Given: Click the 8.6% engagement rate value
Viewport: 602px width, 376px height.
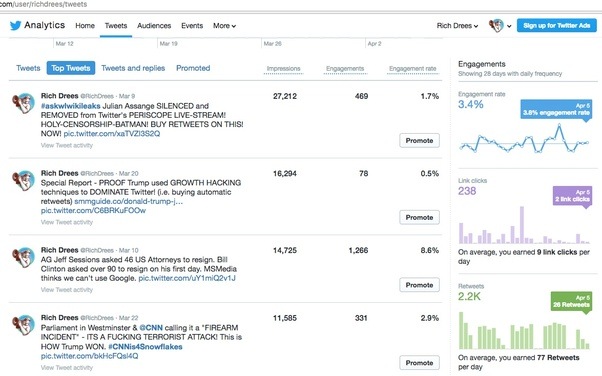Looking at the screenshot, I should point(430,250).
